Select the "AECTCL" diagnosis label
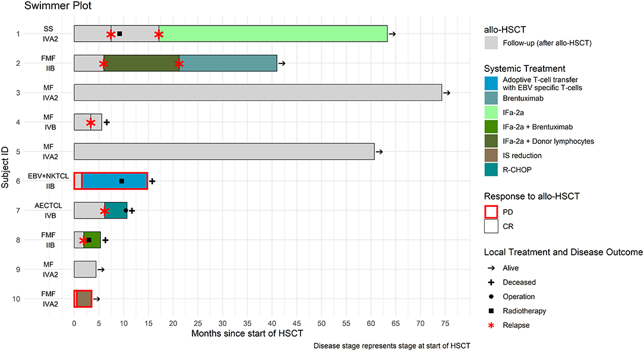This screenshot has width=644, height=351. [x=49, y=205]
